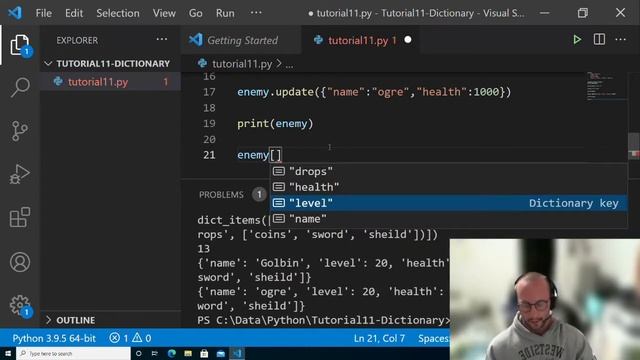This screenshot has height=360, width=640.
Task: Click tutorial11.py in the breadcrumb
Action: click(x=242, y=64)
